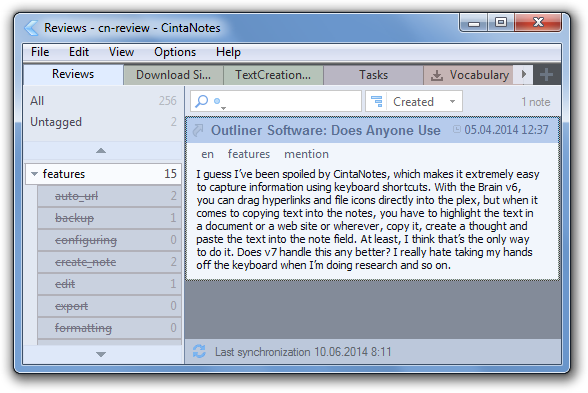
Task: Click the mention tag on the note
Action: (x=306, y=154)
